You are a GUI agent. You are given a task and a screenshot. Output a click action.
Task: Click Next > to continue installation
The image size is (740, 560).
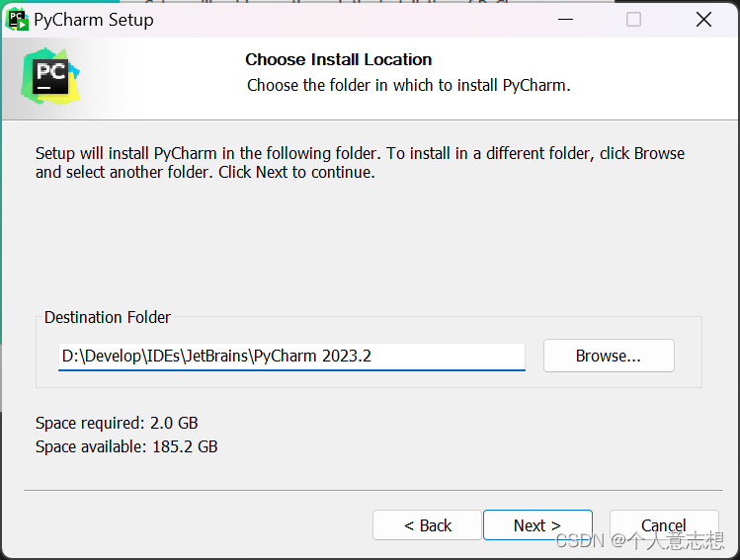pyautogui.click(x=537, y=524)
